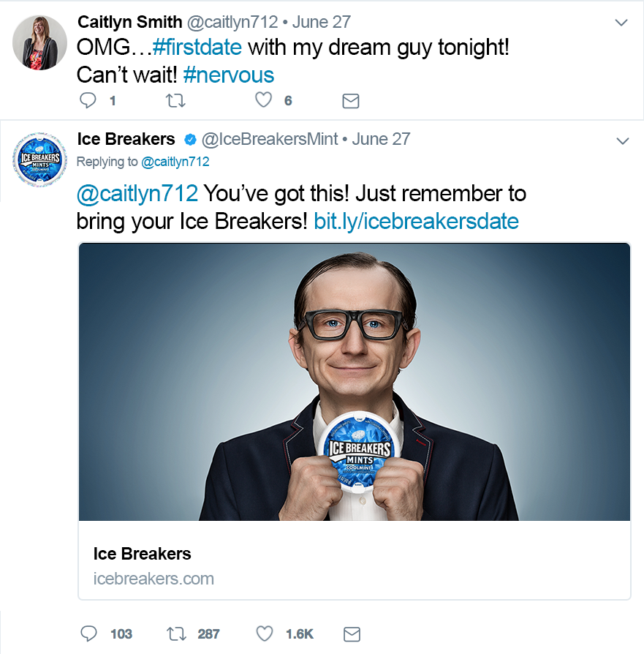Open Caitlyn Smith's profile avatar

[39, 43]
